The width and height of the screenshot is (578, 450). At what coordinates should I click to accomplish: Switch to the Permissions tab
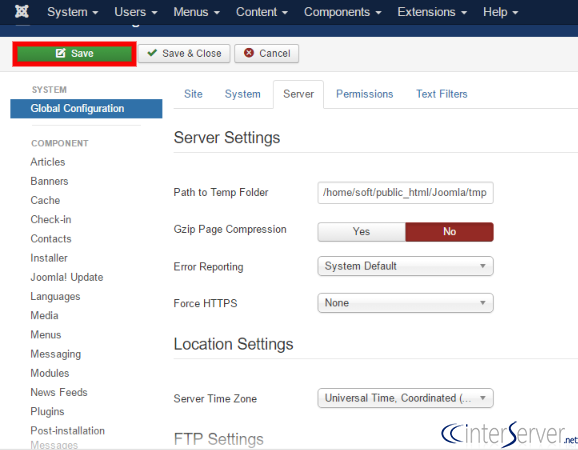click(x=365, y=94)
